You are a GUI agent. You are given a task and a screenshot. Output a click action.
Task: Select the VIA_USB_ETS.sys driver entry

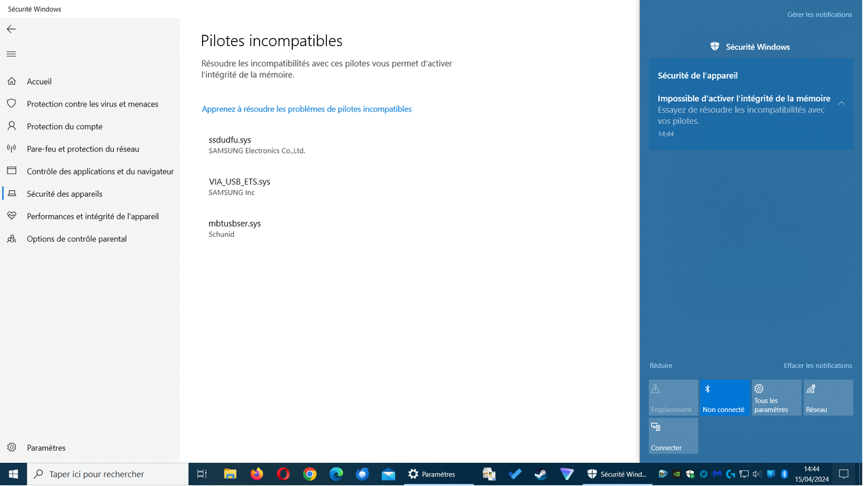pyautogui.click(x=239, y=187)
